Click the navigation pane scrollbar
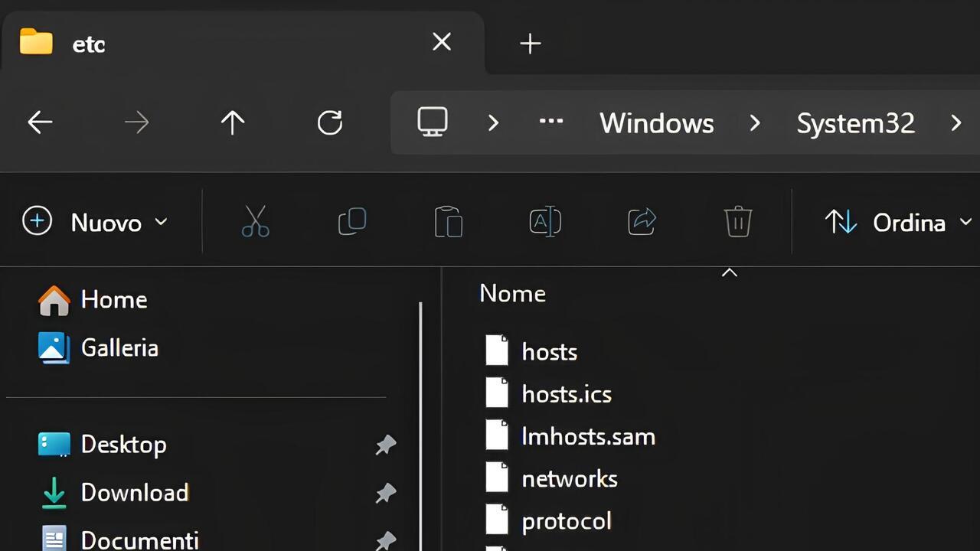Viewport: 980px width, 551px height. pos(420,425)
